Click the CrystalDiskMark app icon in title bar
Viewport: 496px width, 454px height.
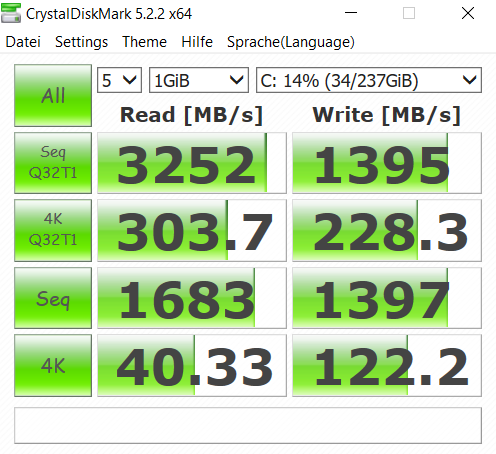click(x=11, y=13)
